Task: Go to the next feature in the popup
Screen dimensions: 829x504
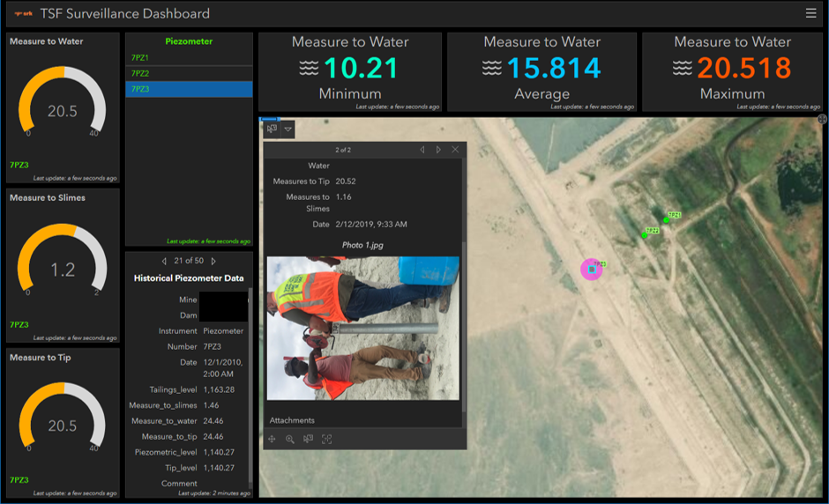Action: 438,150
